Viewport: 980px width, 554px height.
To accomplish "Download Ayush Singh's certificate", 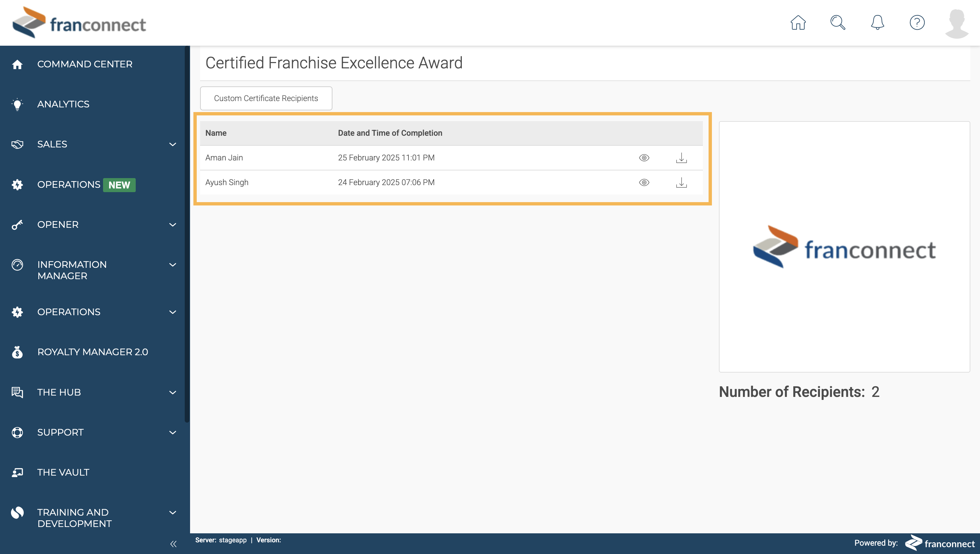I will tap(681, 182).
